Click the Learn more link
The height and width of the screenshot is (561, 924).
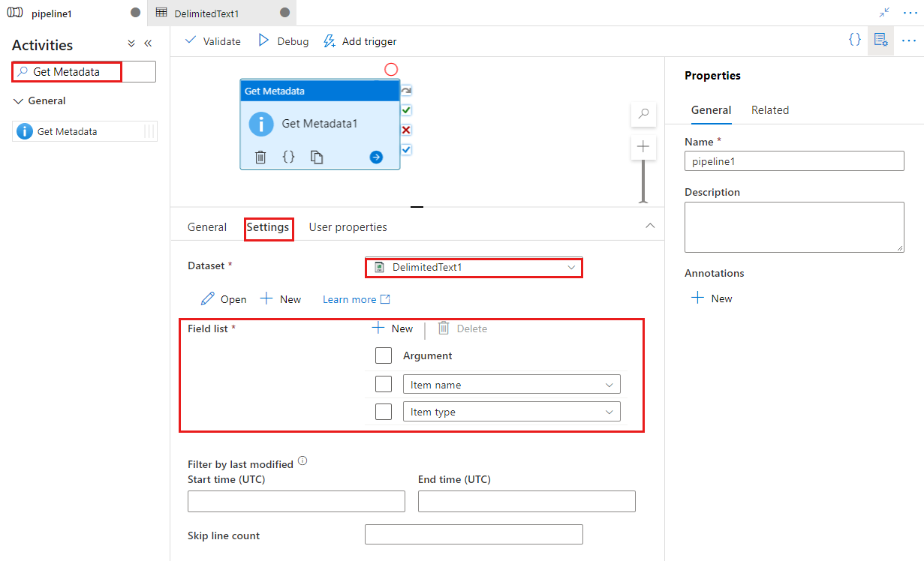click(x=350, y=298)
